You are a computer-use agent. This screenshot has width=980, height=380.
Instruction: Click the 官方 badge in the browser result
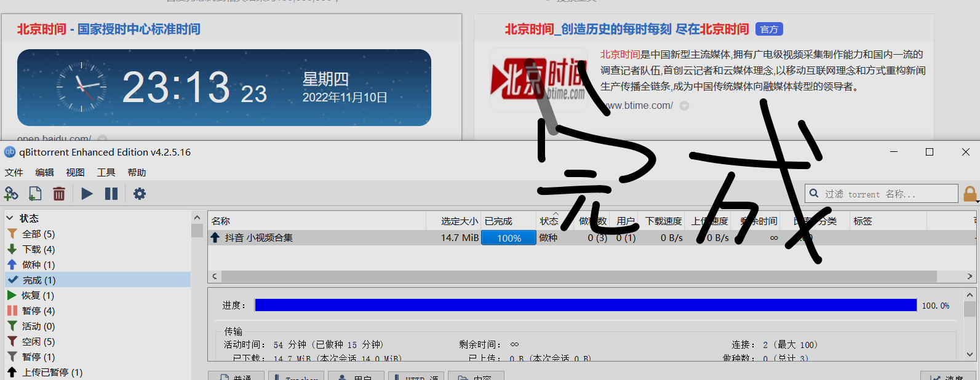[x=769, y=29]
